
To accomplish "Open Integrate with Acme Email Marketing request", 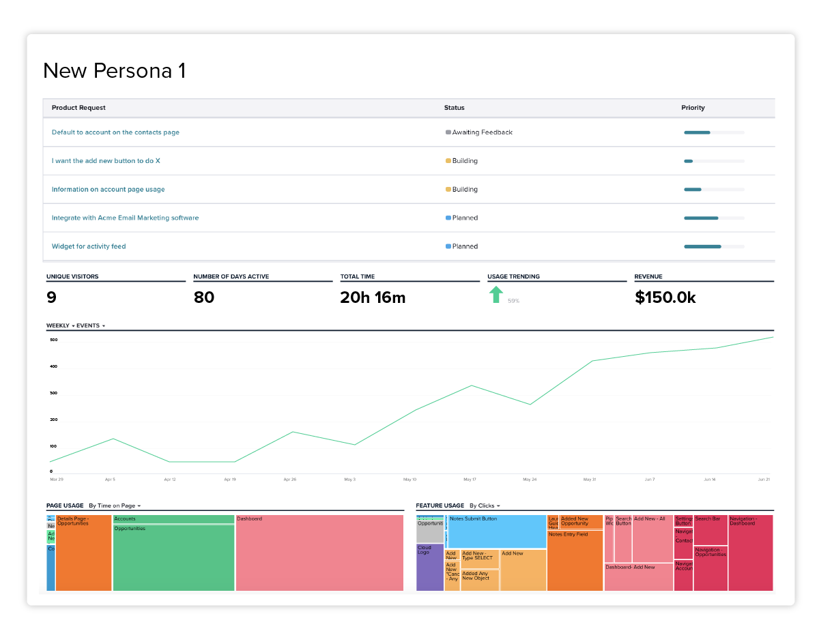I will coord(125,218).
